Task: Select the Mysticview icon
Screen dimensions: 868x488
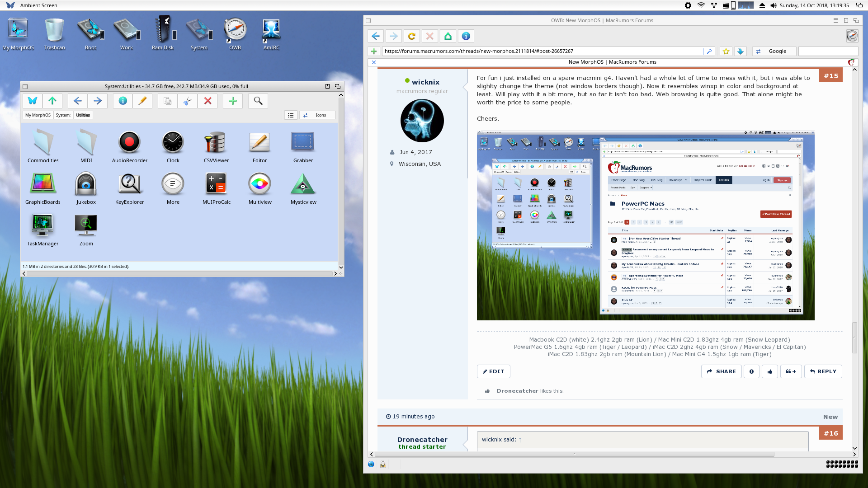Action: [303, 188]
